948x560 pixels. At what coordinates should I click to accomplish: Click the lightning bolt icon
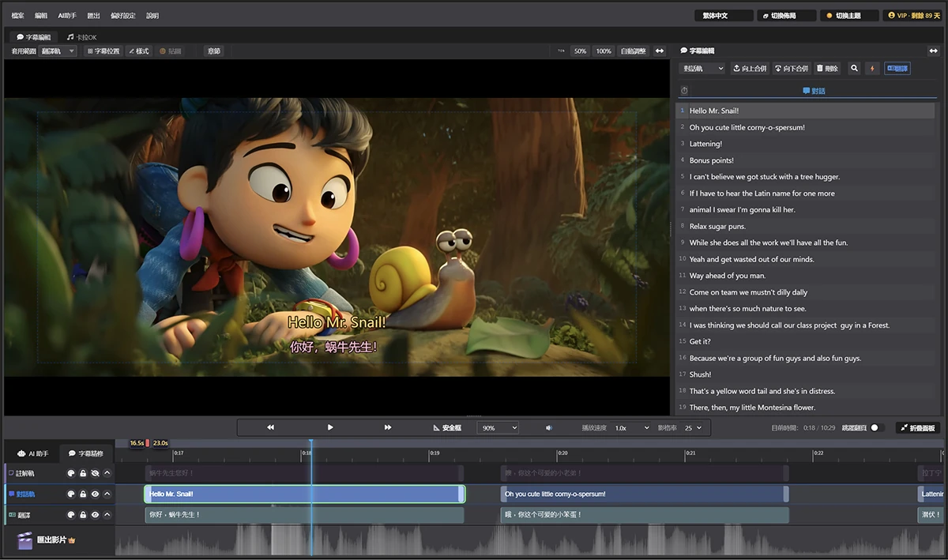click(872, 69)
